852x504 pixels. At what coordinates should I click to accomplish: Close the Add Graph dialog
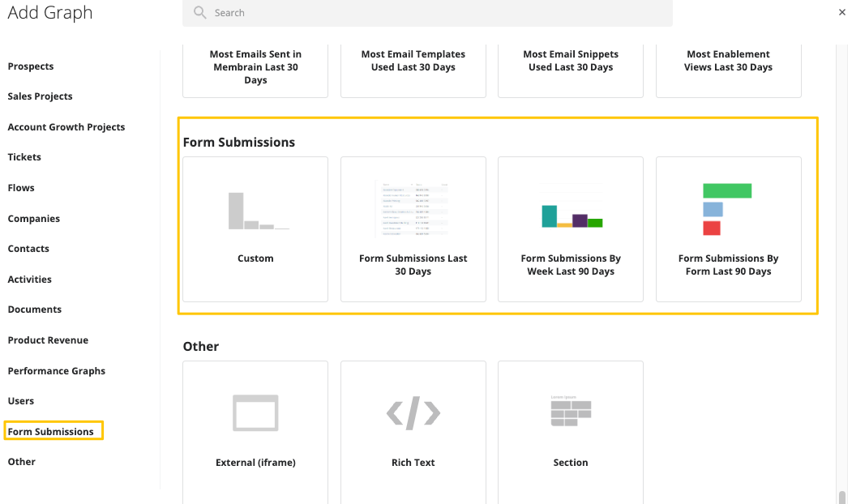841,12
